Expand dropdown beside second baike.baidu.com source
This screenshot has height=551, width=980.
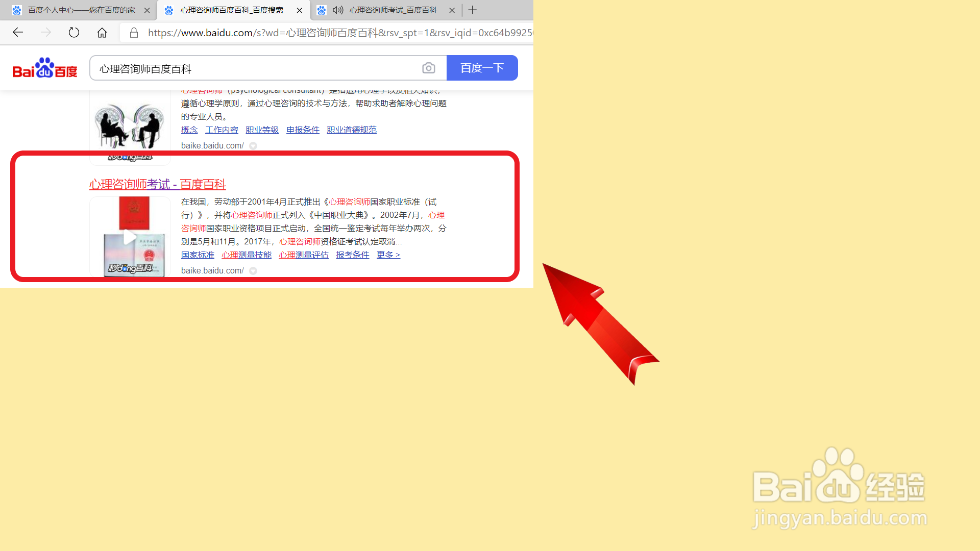[253, 271]
